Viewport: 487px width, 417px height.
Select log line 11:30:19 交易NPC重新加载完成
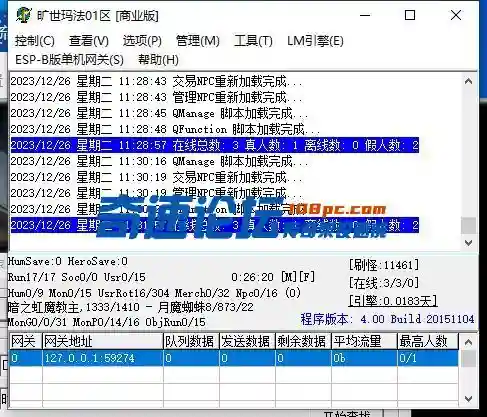(157, 177)
